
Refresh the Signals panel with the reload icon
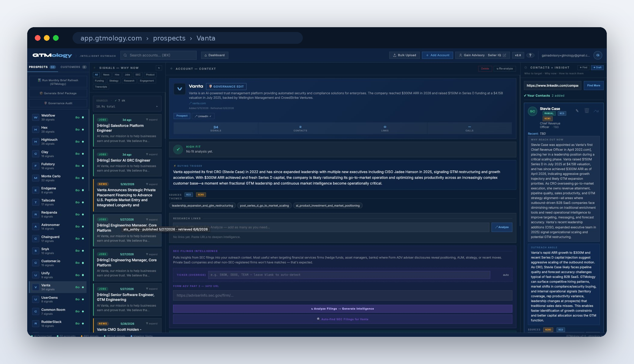click(x=159, y=68)
